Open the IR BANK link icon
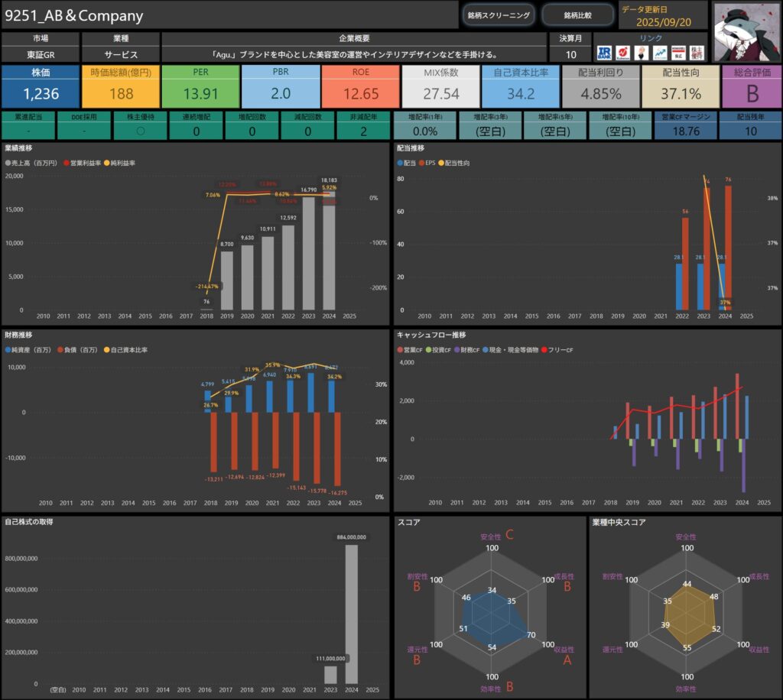The image size is (783, 700). click(x=604, y=53)
